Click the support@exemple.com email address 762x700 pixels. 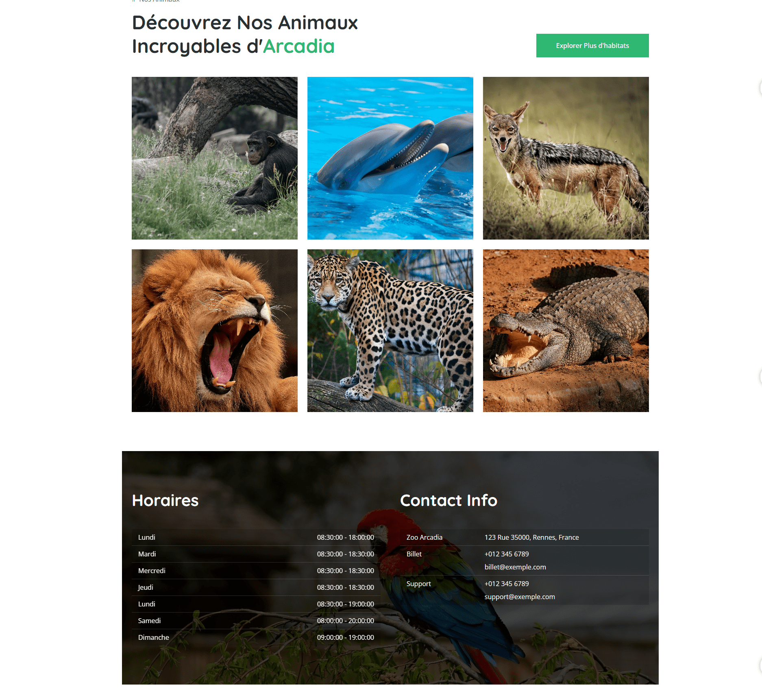[520, 597]
